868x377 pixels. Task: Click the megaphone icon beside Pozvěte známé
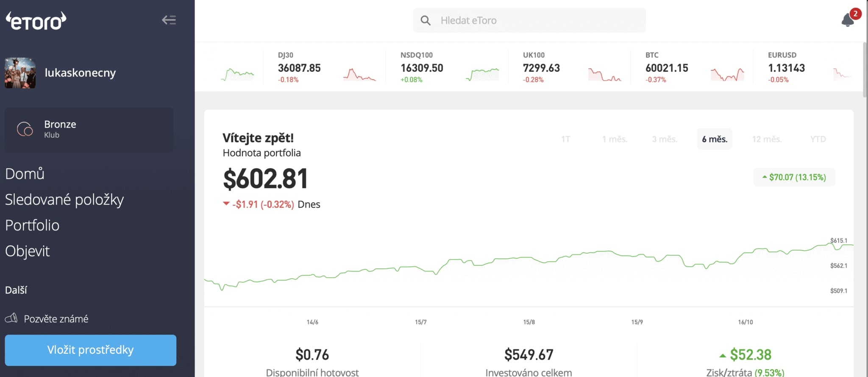11,318
